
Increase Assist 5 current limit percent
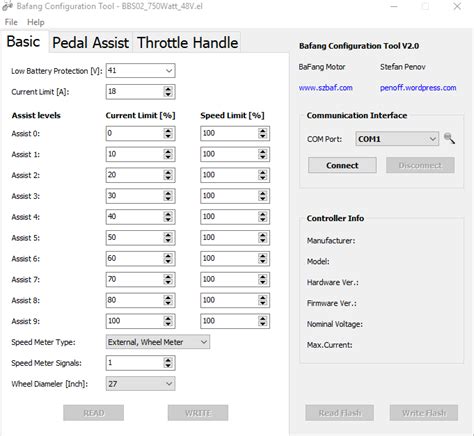coord(168,235)
